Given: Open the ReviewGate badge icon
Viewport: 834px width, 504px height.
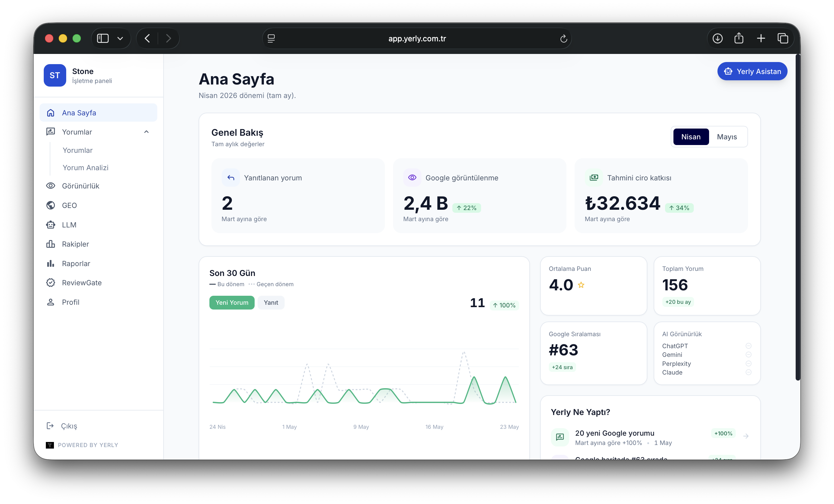Looking at the screenshot, I should pyautogui.click(x=50, y=283).
